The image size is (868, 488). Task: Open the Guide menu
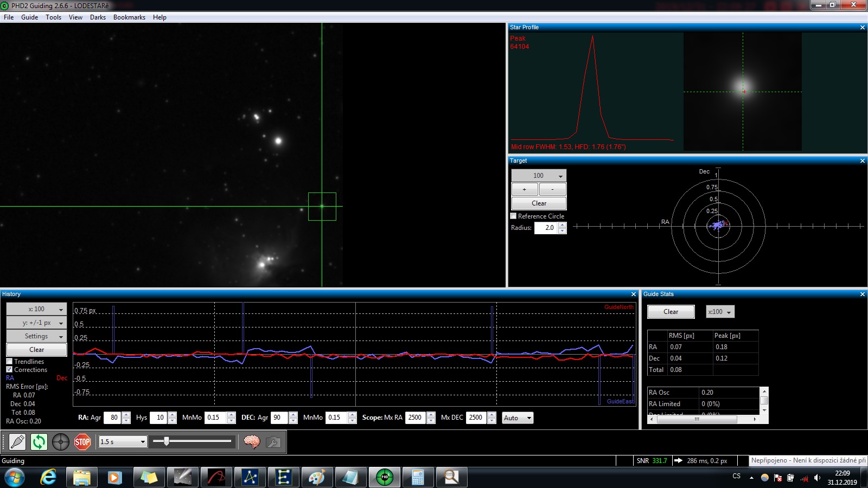29,17
